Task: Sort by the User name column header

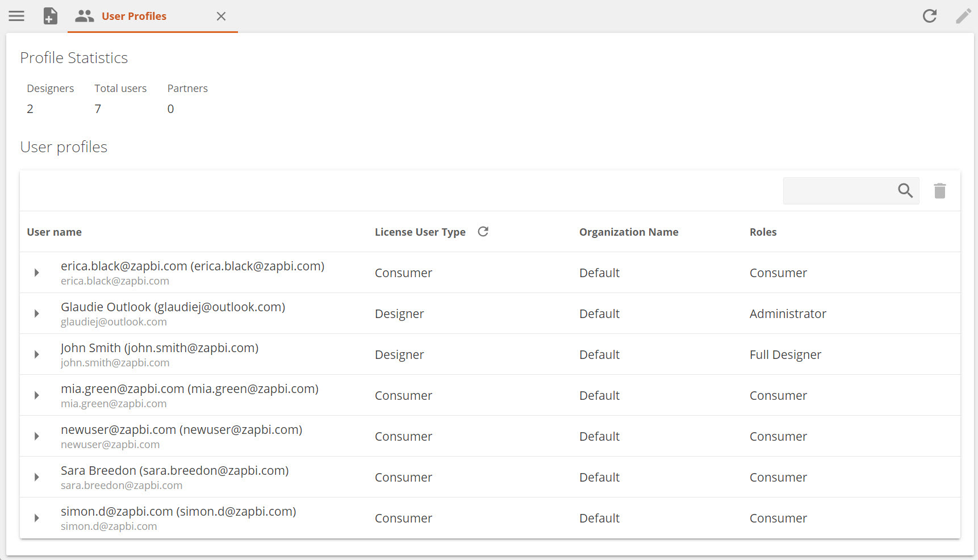Action: (x=54, y=232)
